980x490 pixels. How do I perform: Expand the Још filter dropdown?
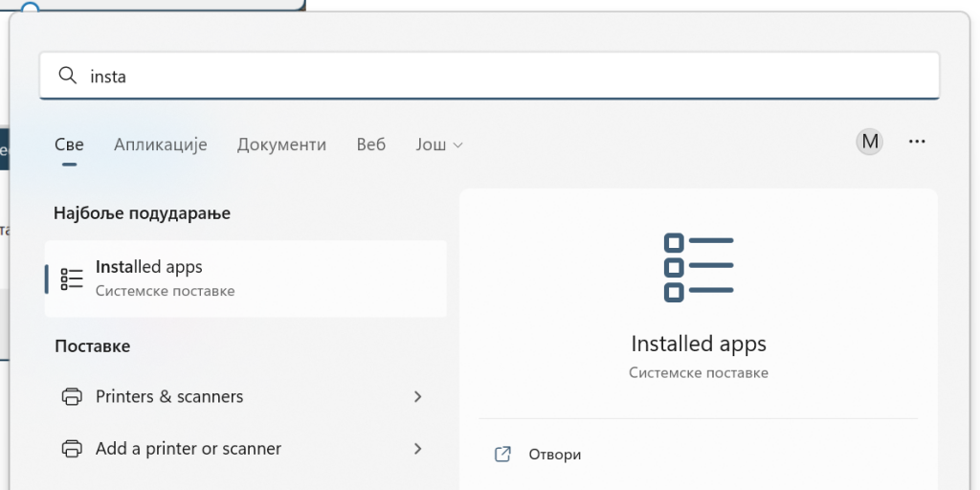pyautogui.click(x=439, y=145)
